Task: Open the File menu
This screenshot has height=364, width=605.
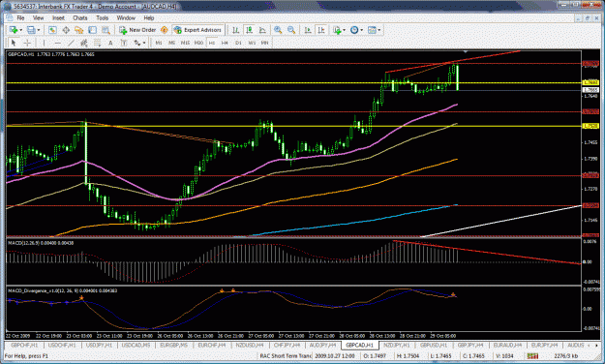Action: [21, 17]
